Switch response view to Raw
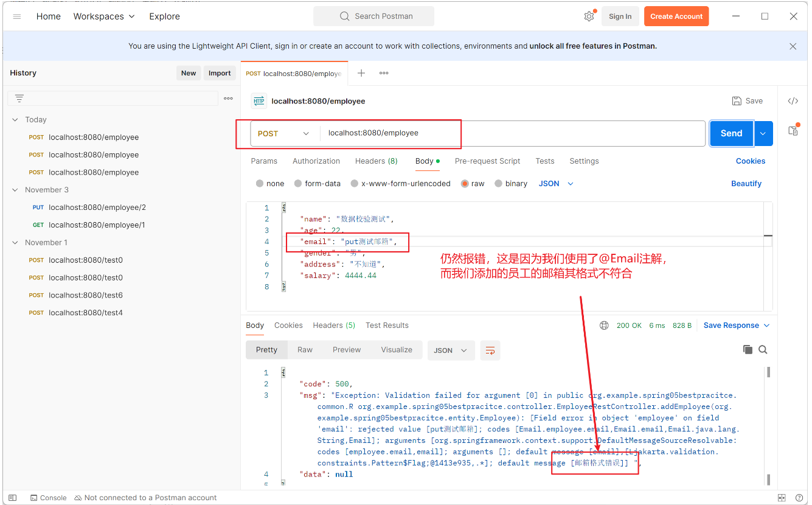The width and height of the screenshot is (812, 505). [305, 350]
